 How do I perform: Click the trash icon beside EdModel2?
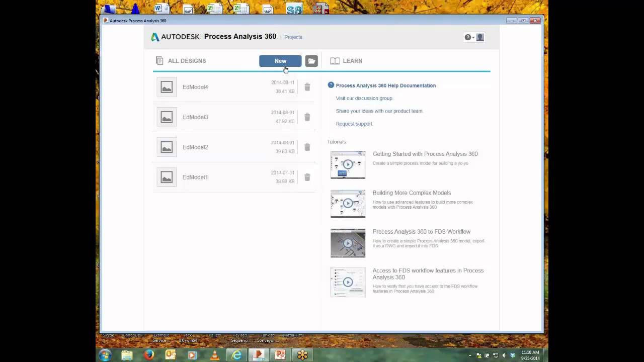click(x=307, y=147)
